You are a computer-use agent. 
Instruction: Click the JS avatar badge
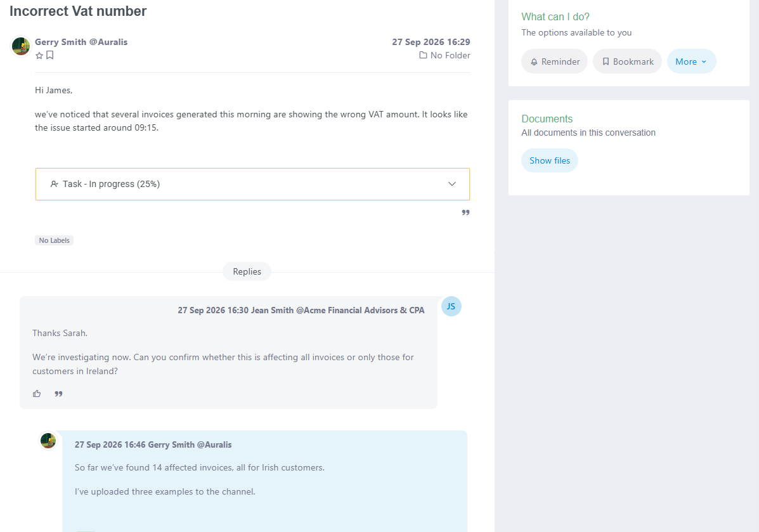point(451,306)
